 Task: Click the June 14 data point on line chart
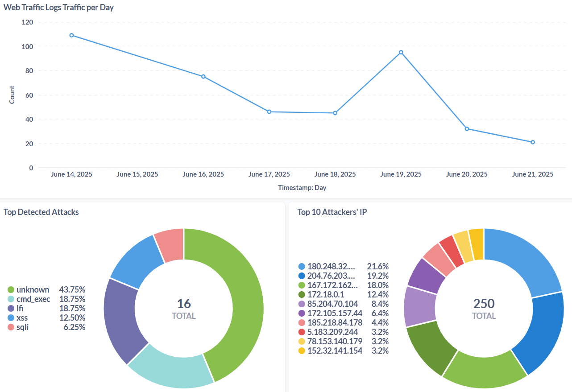pyautogui.click(x=71, y=35)
